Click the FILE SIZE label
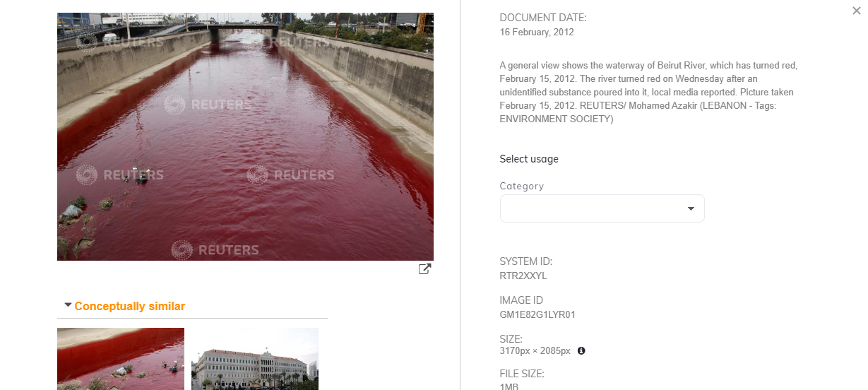 522,374
